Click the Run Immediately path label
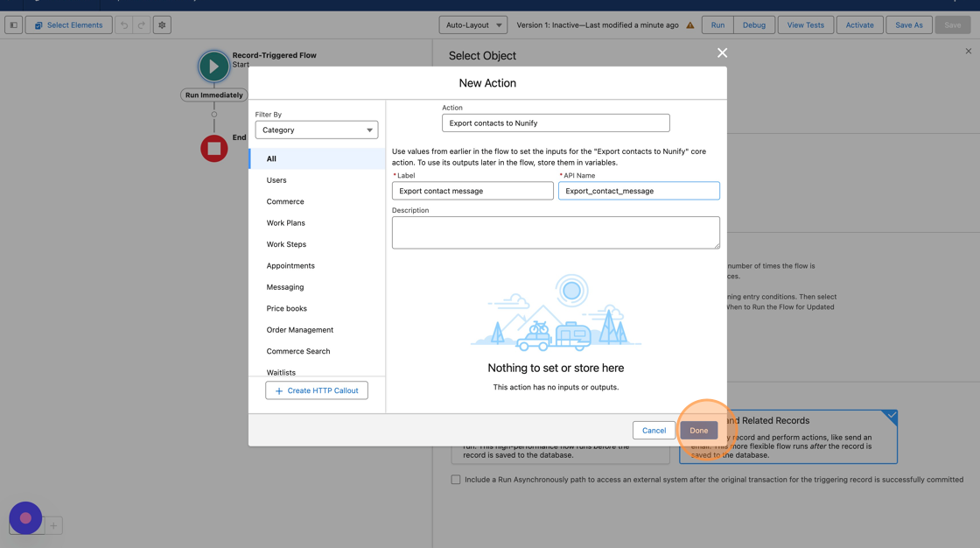This screenshot has height=548, width=980. (x=213, y=95)
